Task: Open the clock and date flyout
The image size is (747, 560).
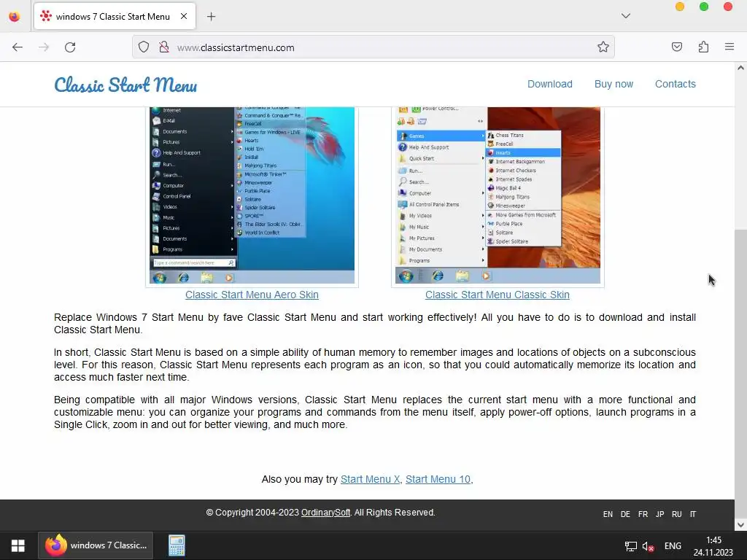Action: click(713, 546)
